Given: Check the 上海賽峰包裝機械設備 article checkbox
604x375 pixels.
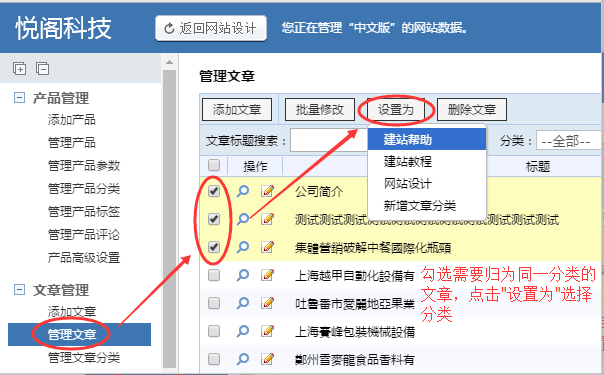Looking at the screenshot, I should click(214, 331).
